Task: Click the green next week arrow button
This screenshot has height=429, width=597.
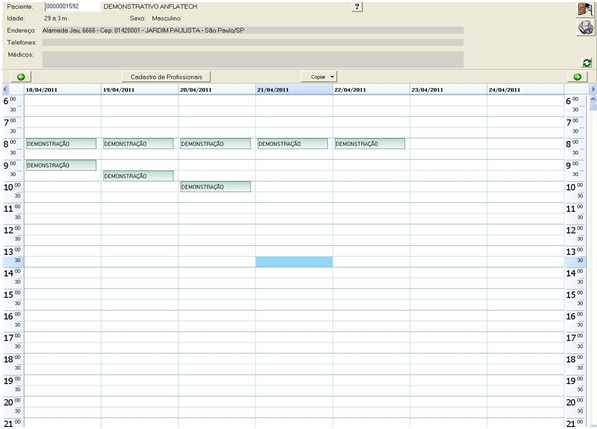Action: 577,77
